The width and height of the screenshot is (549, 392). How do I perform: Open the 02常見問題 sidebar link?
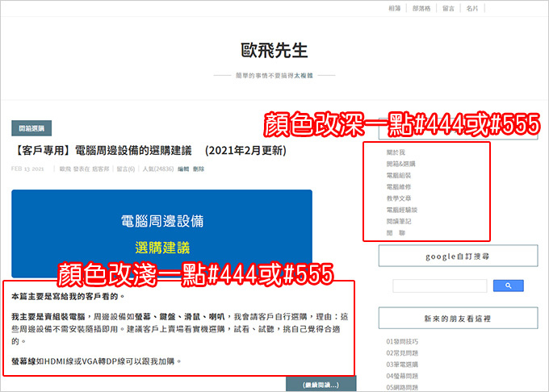(x=402, y=352)
